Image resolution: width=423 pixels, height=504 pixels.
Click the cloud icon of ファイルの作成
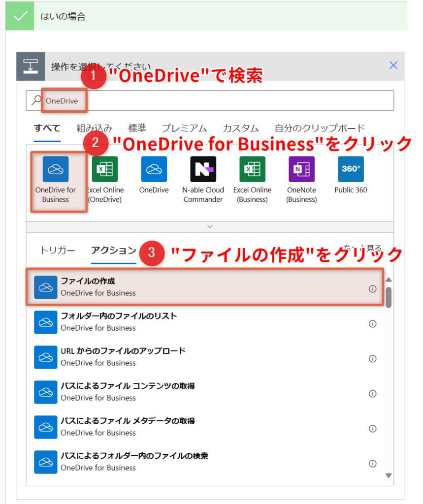(46, 287)
